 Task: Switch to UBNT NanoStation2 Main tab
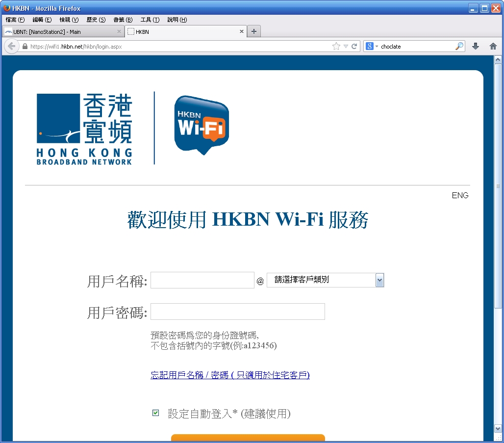click(x=63, y=31)
